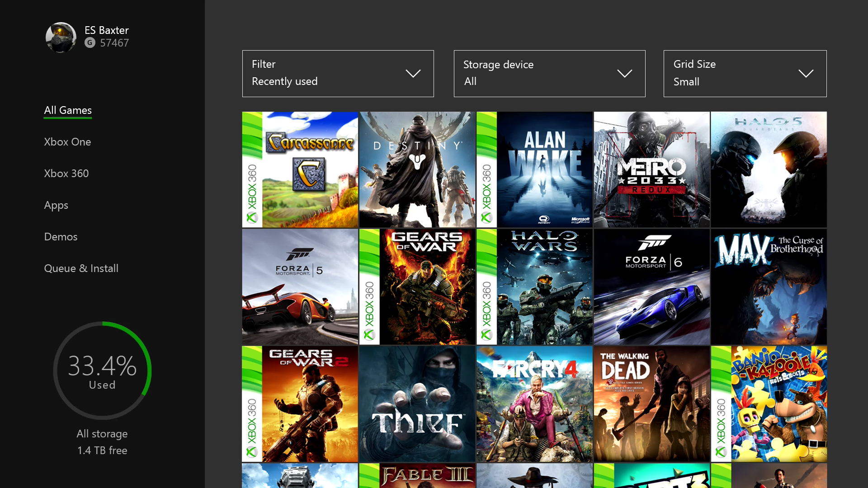The height and width of the screenshot is (488, 868).
Task: Open The Walking Dead tile
Action: [651, 404]
